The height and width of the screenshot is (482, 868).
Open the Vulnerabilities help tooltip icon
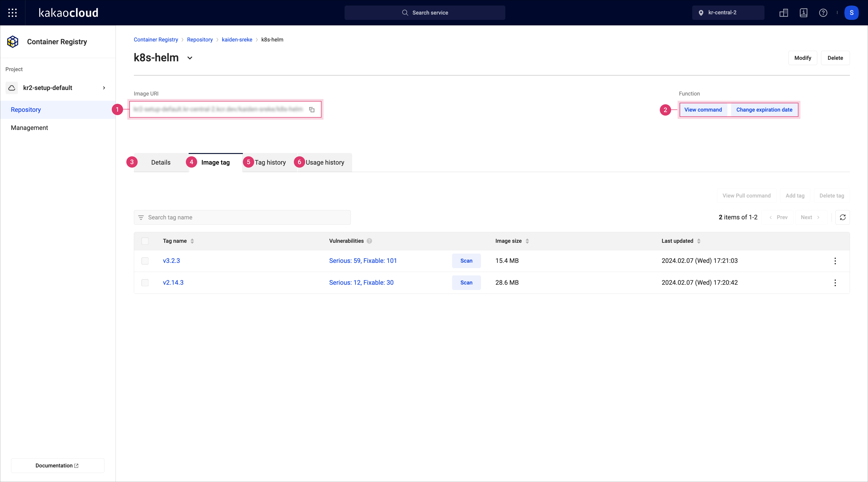[x=369, y=241]
